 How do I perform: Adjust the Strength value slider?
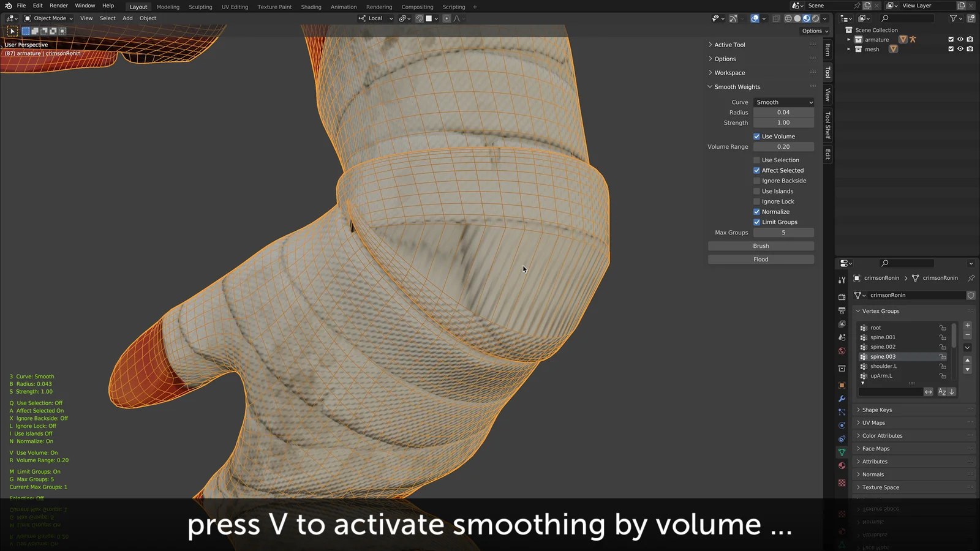(x=783, y=122)
